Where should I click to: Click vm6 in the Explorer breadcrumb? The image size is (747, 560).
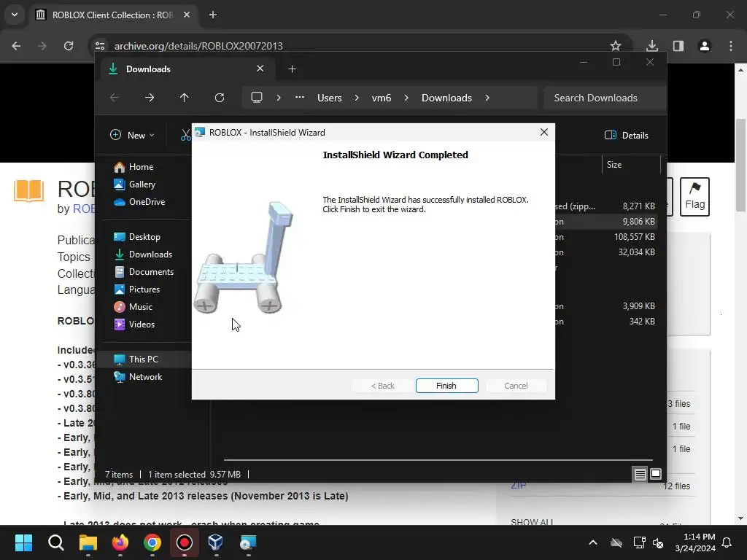point(381,98)
